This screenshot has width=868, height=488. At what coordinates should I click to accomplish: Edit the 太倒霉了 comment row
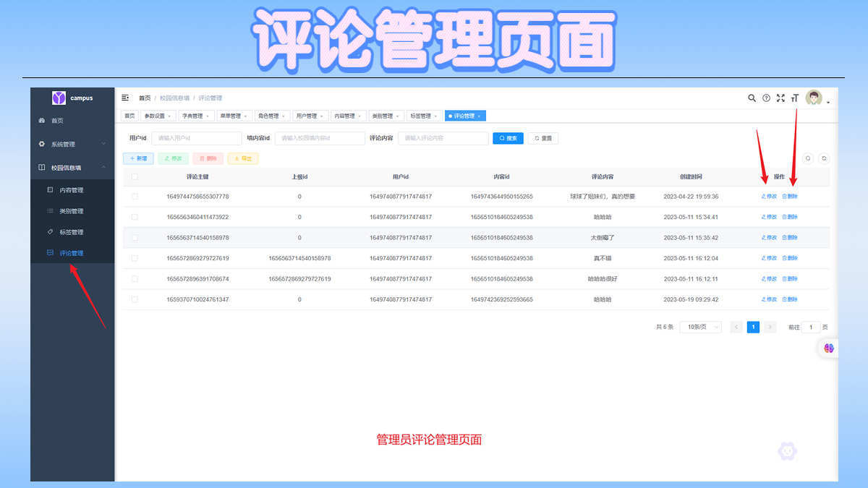pyautogui.click(x=769, y=238)
